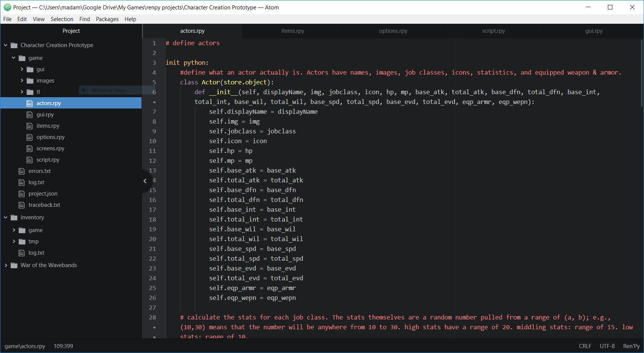Image resolution: width=644 pixels, height=353 pixels.
Task: Click the file icon beside traceback.txt
Action: (22, 205)
